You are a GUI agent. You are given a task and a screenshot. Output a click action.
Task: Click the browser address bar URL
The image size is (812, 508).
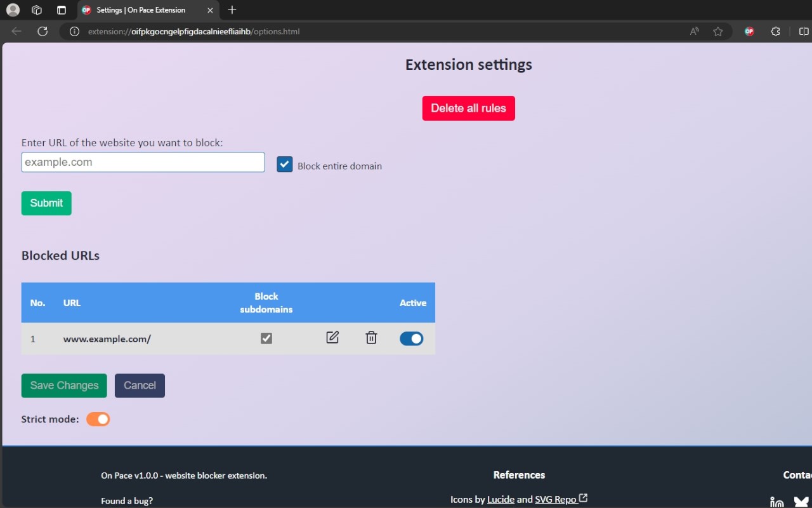[193, 31]
